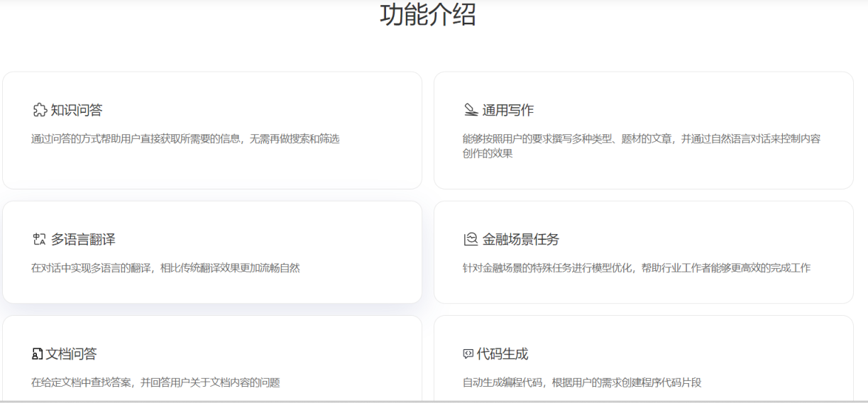868x403 pixels.
Task: Click the writing pen icon beside 通用写作
Action: (471, 110)
